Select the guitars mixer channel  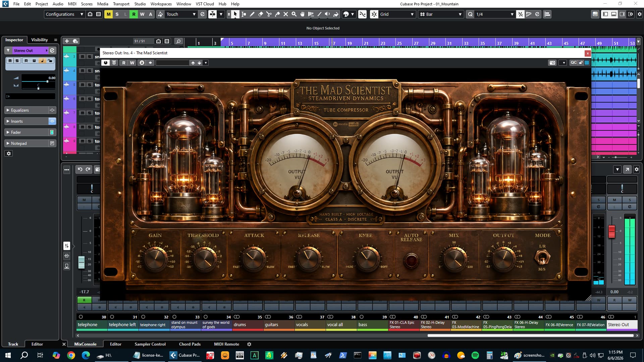click(279, 324)
